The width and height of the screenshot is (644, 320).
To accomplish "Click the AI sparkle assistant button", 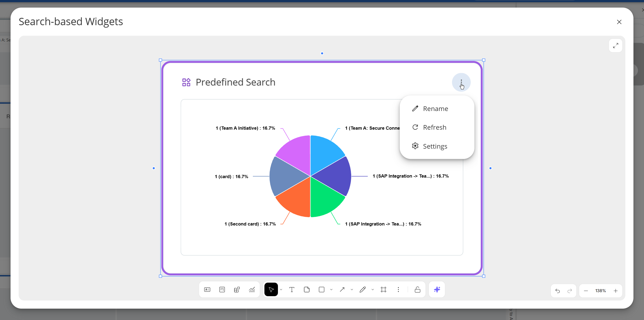I will click(437, 290).
